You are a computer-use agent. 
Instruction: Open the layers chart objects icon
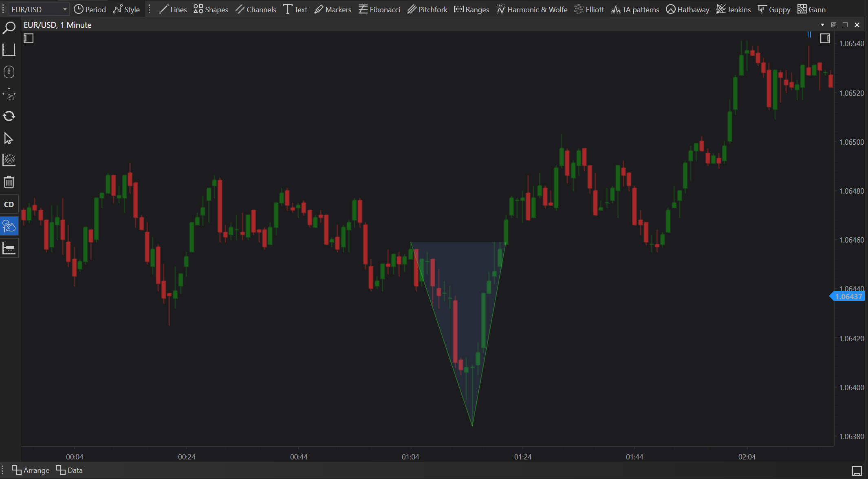click(x=9, y=160)
